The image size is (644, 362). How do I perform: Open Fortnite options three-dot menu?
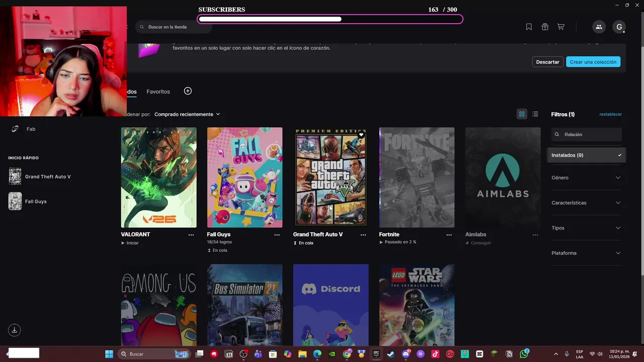click(449, 235)
